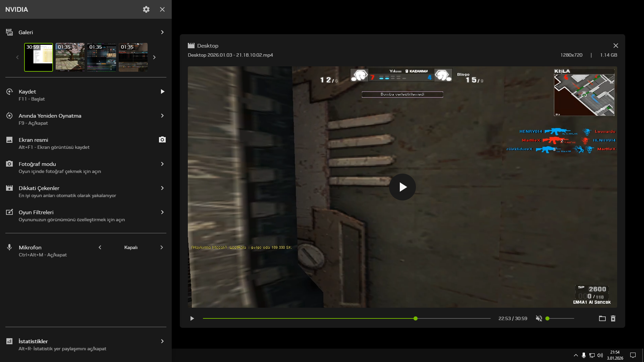Click the Kaydet record icon
The height and width of the screenshot is (362, 644).
[x=9, y=92]
